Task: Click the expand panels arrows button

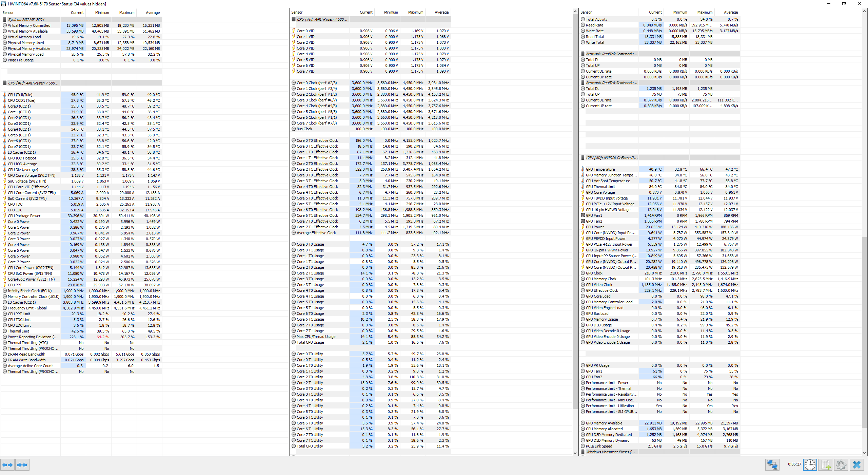Action: click(x=7, y=465)
